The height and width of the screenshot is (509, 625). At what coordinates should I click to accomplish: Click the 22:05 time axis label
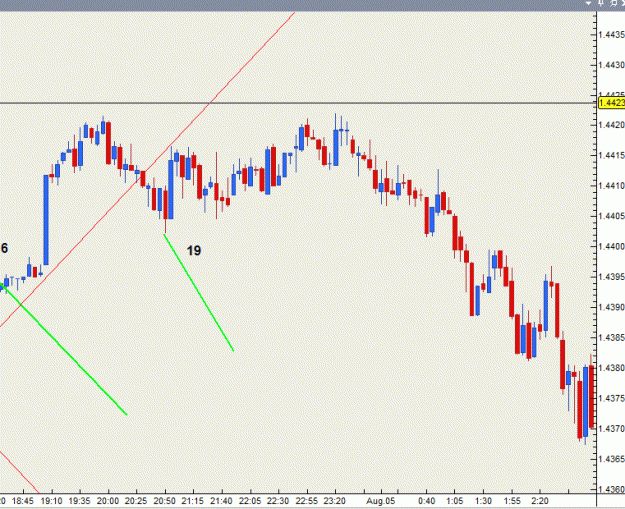250,501
